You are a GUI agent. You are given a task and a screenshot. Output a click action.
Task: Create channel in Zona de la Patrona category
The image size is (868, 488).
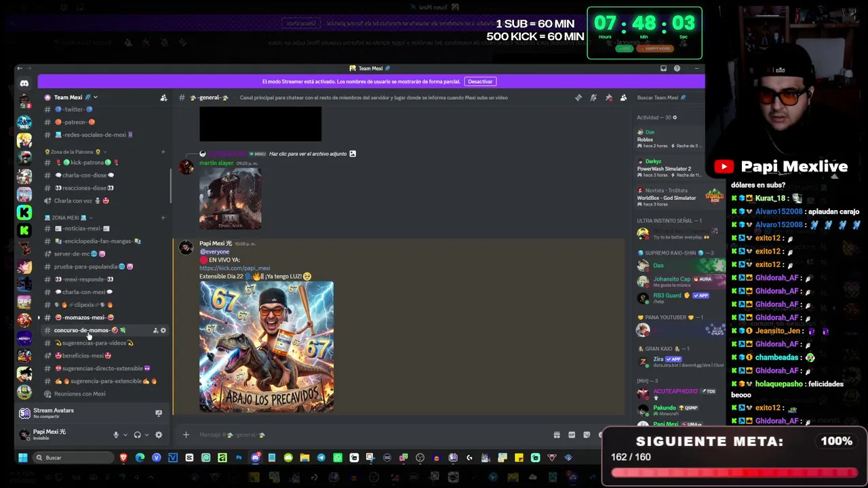[163, 152]
